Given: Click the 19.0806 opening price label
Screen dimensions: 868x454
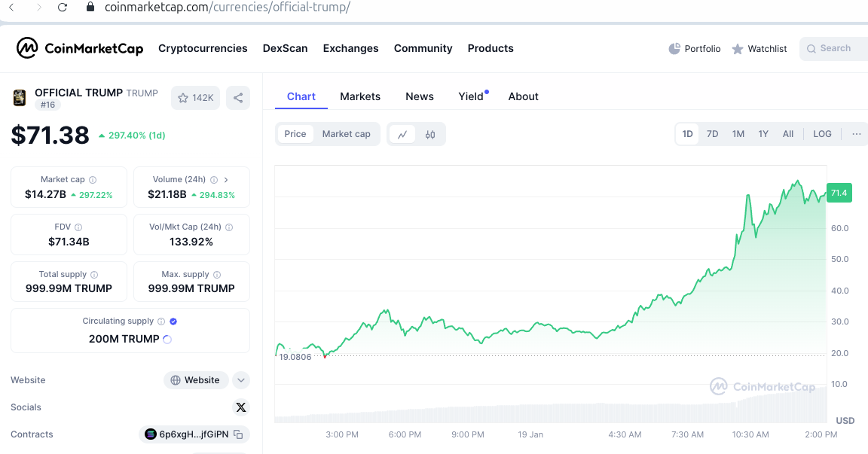Looking at the screenshot, I should [295, 357].
